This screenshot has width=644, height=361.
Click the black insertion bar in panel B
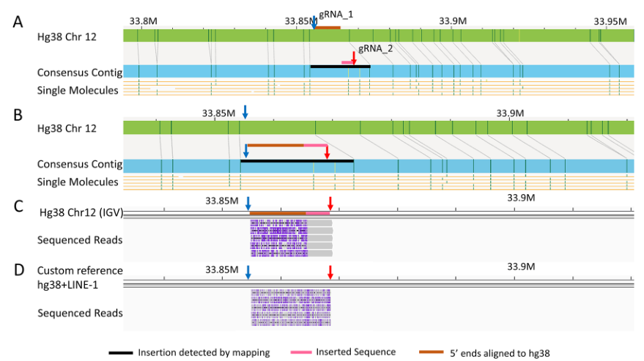pos(297,160)
